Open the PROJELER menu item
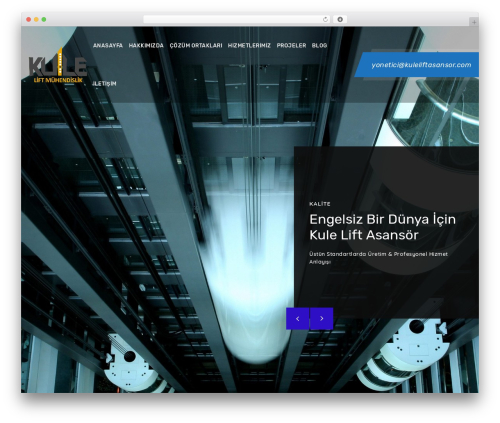500x423 pixels. 291,45
